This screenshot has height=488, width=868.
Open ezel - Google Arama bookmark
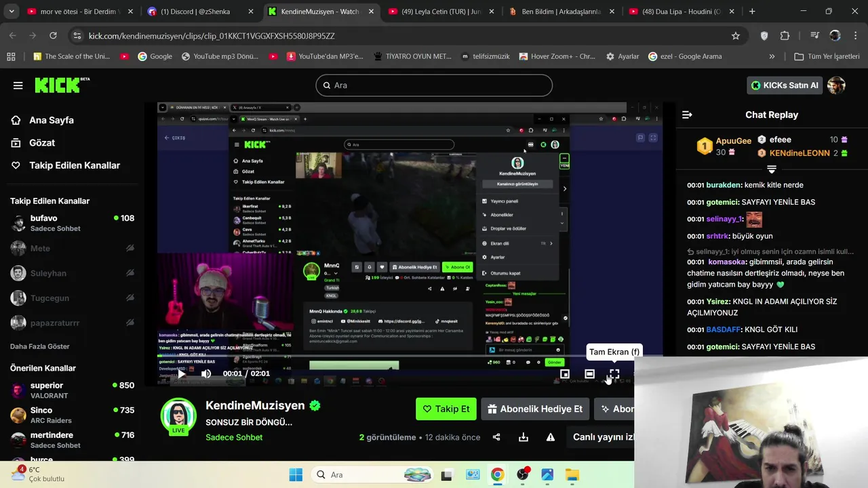(x=685, y=56)
